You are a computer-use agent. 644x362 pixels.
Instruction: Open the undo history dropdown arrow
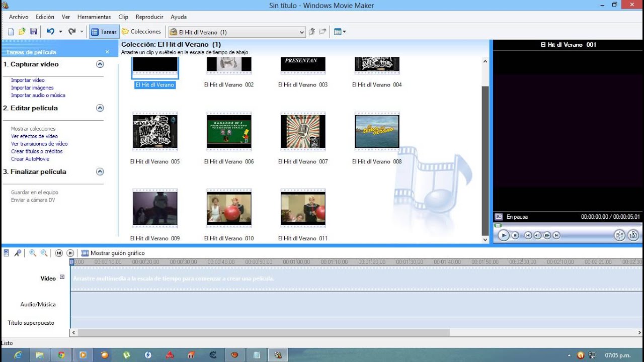pos(60,32)
